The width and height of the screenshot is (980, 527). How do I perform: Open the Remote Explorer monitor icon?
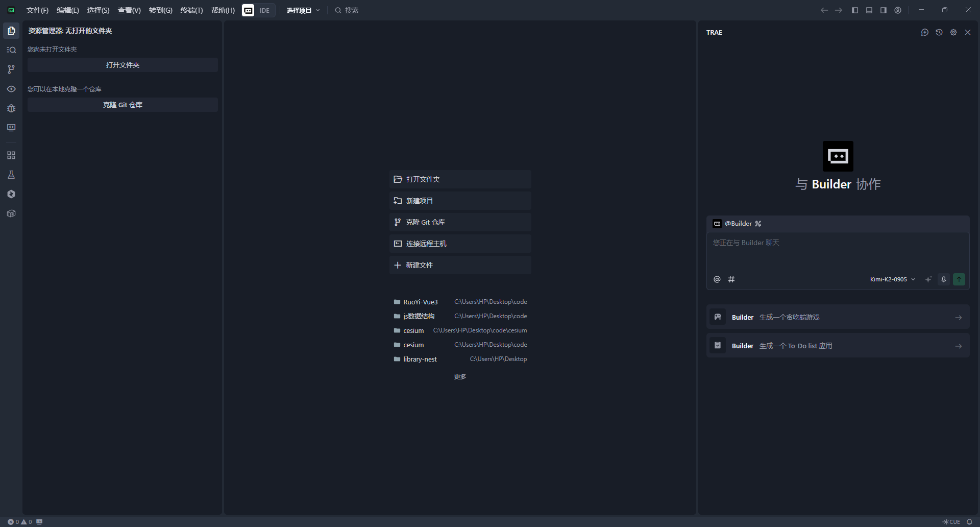[11, 128]
